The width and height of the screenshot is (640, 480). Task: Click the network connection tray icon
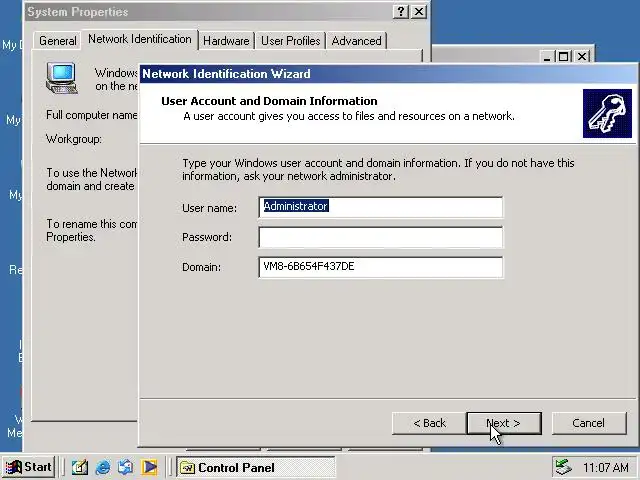tap(564, 467)
